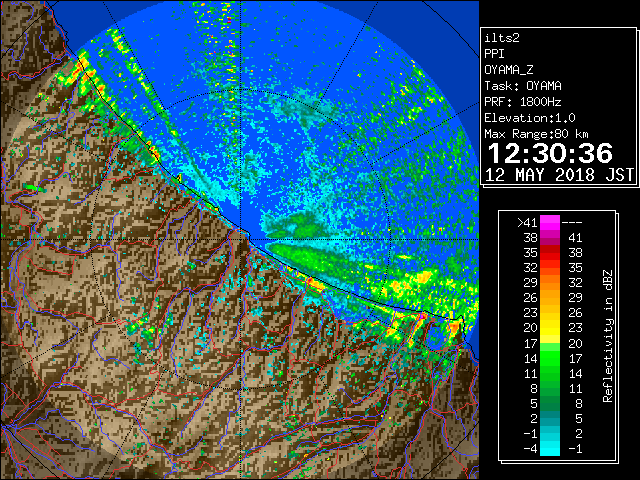Click the radar center on the coastline
Viewport: 640px width, 480px height.
click(242, 240)
